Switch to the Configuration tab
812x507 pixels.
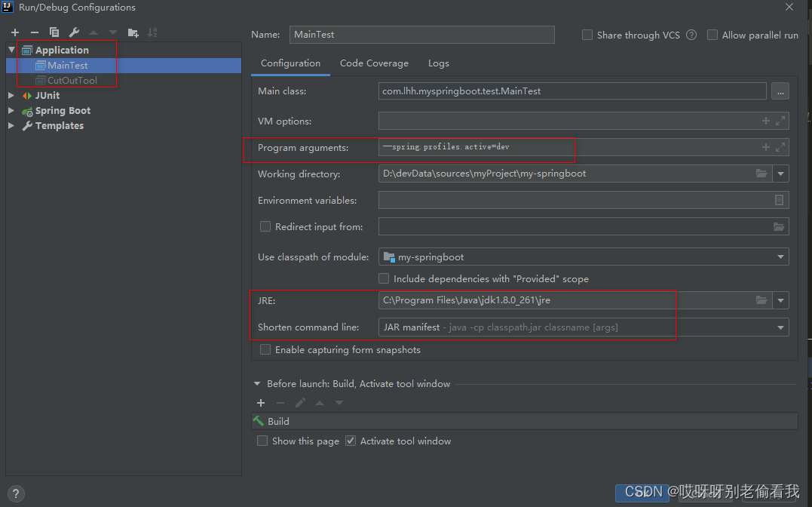point(290,63)
